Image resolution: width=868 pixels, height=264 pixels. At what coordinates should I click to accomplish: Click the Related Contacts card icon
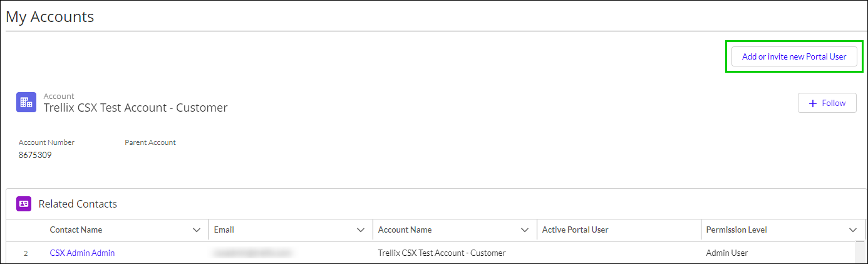pos(24,204)
